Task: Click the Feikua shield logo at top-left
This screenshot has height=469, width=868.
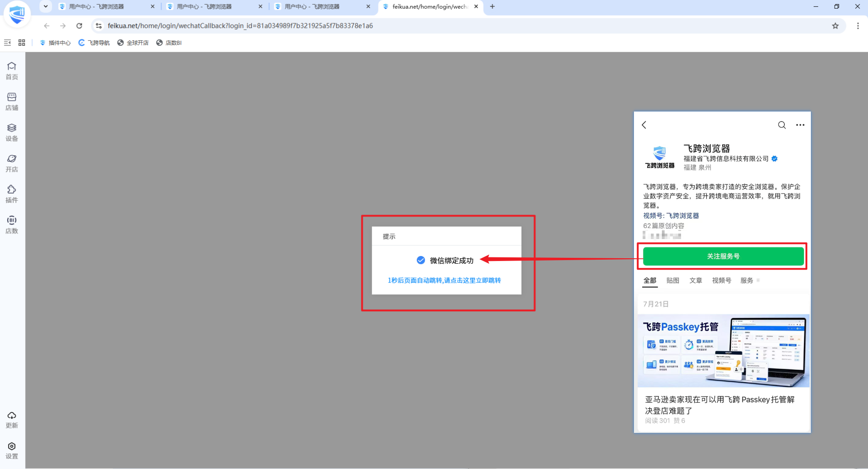Action: point(17,14)
